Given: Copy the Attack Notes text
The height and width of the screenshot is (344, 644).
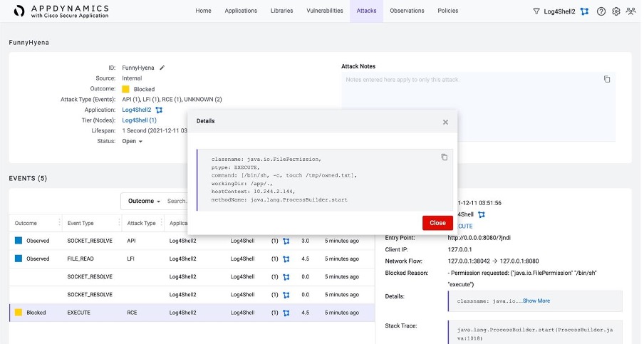Looking at the screenshot, I should tap(607, 79).
